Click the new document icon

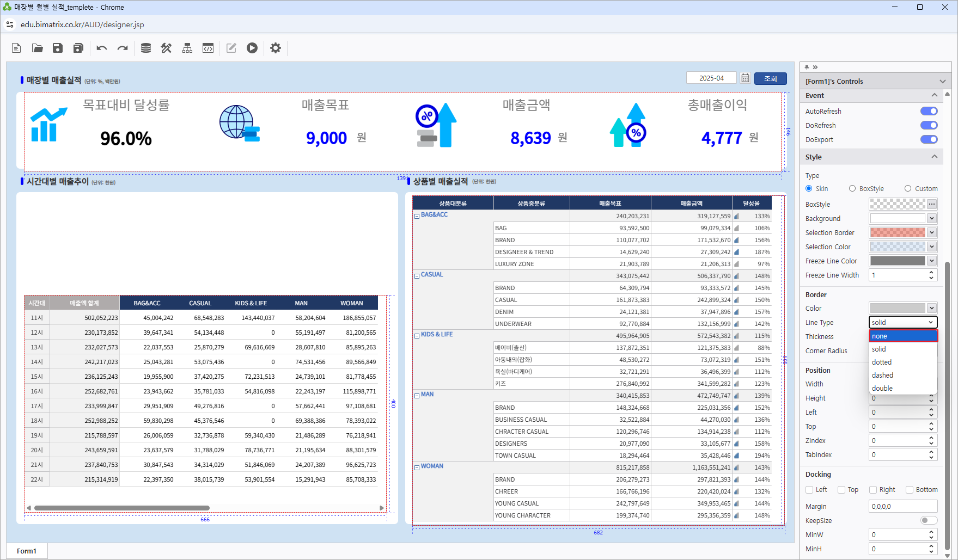point(16,48)
